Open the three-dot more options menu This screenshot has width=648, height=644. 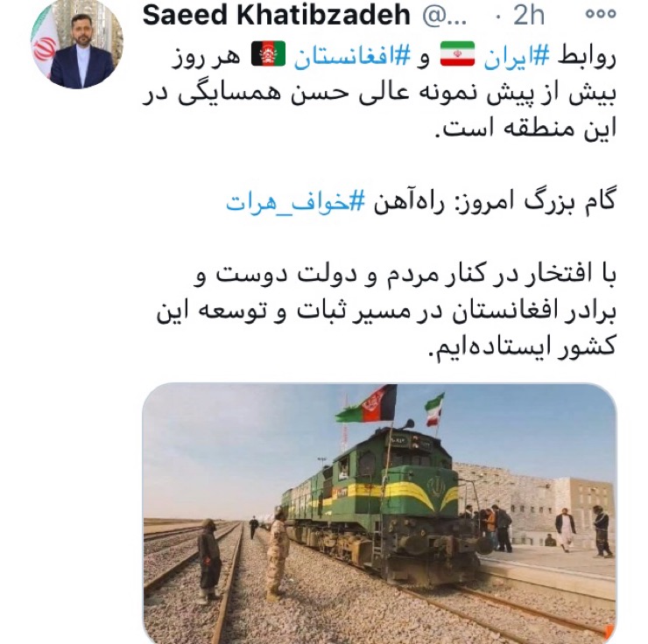pos(601,15)
